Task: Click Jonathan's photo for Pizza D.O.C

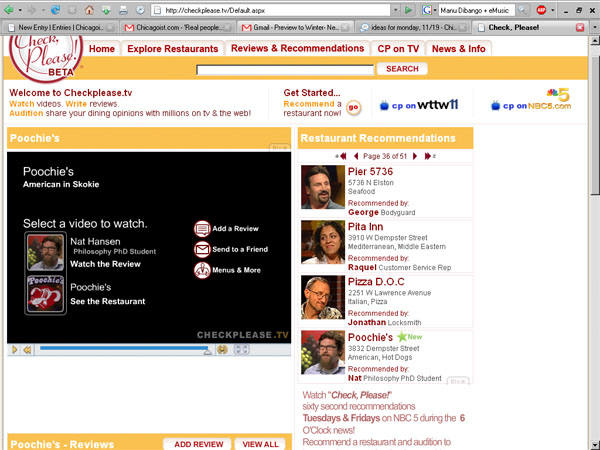Action: 323,297
